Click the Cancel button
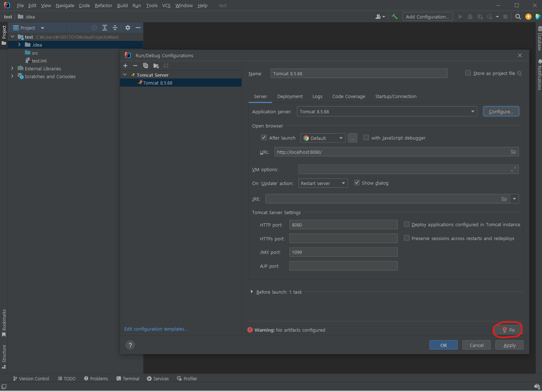 [x=477, y=345]
